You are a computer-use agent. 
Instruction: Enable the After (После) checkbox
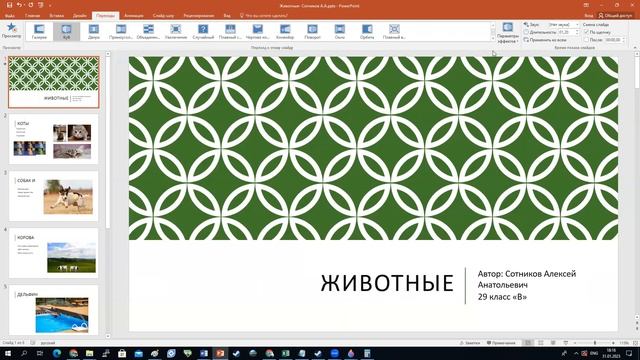tap(587, 40)
